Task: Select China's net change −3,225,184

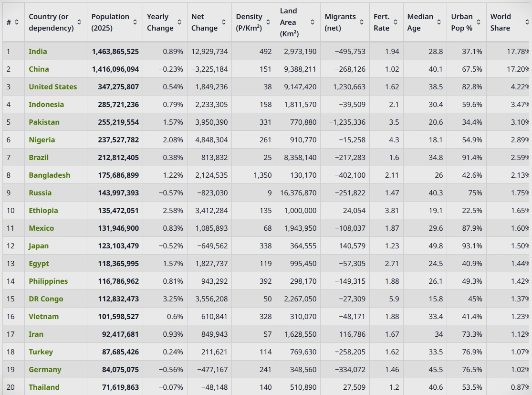Action: [x=209, y=69]
